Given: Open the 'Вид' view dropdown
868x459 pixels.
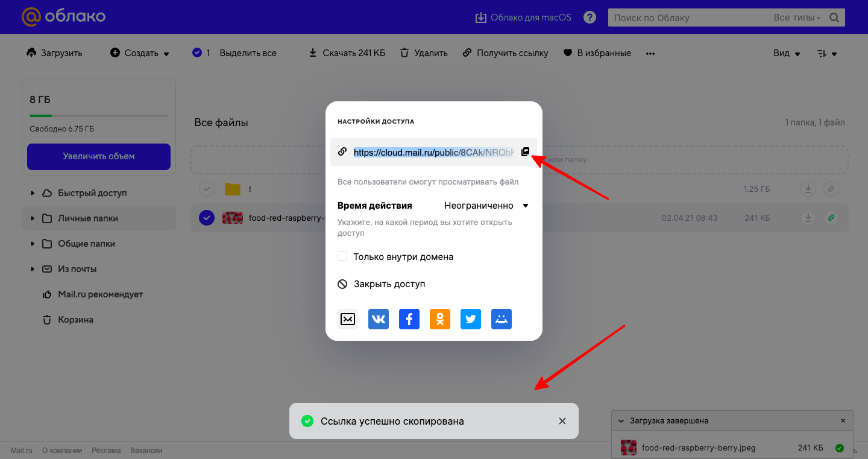Looking at the screenshot, I should [787, 53].
